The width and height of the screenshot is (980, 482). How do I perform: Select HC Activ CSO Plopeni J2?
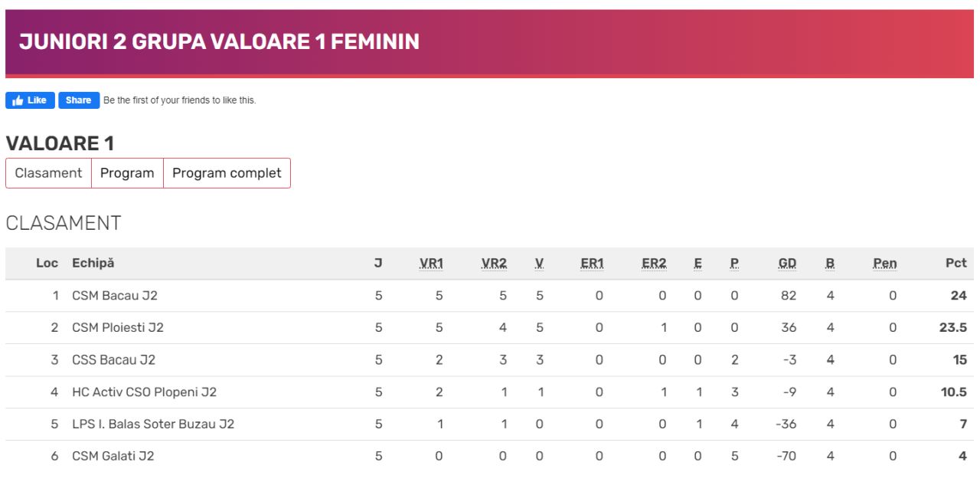pyautogui.click(x=144, y=392)
